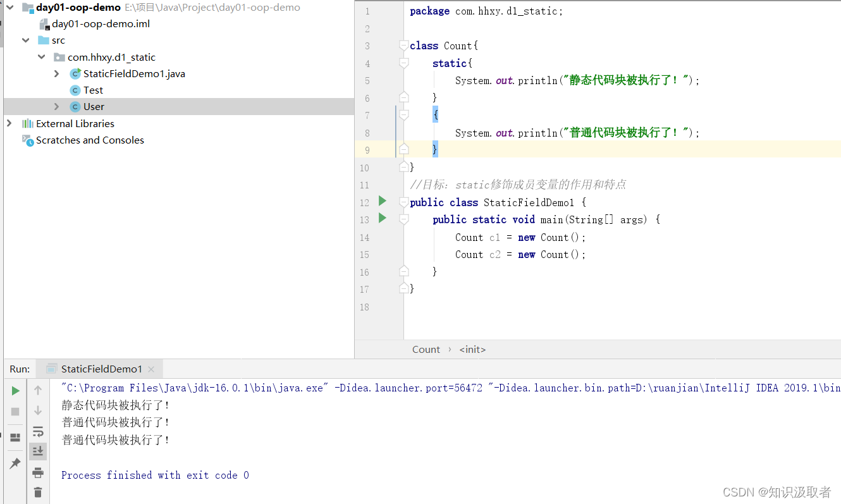
Task: Click <init> in the editor breadcrumb
Action: coord(472,349)
